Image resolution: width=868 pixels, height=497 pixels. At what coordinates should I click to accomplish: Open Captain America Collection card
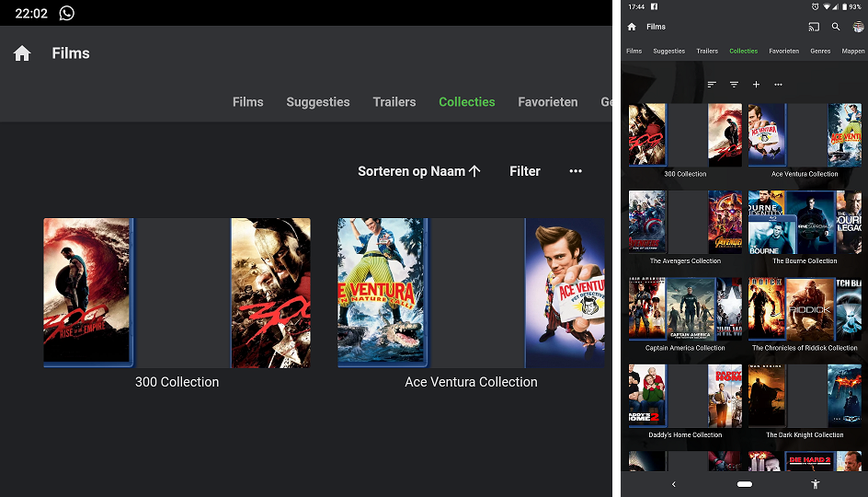coord(685,309)
